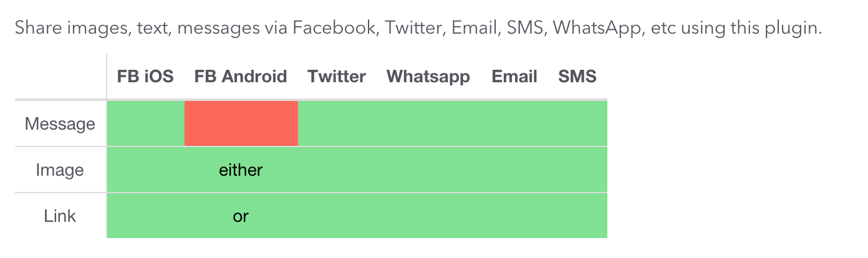The image size is (868, 258).
Task: Click the Message row cell under Email
Action: [x=514, y=123]
